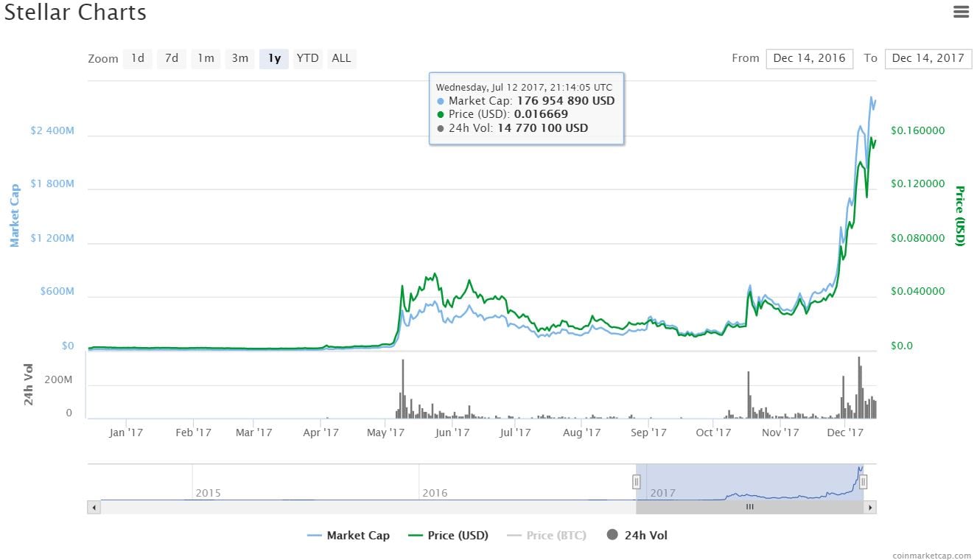Click the $0.040000 price axis label
Screen dimensions: 977x560
(917, 292)
